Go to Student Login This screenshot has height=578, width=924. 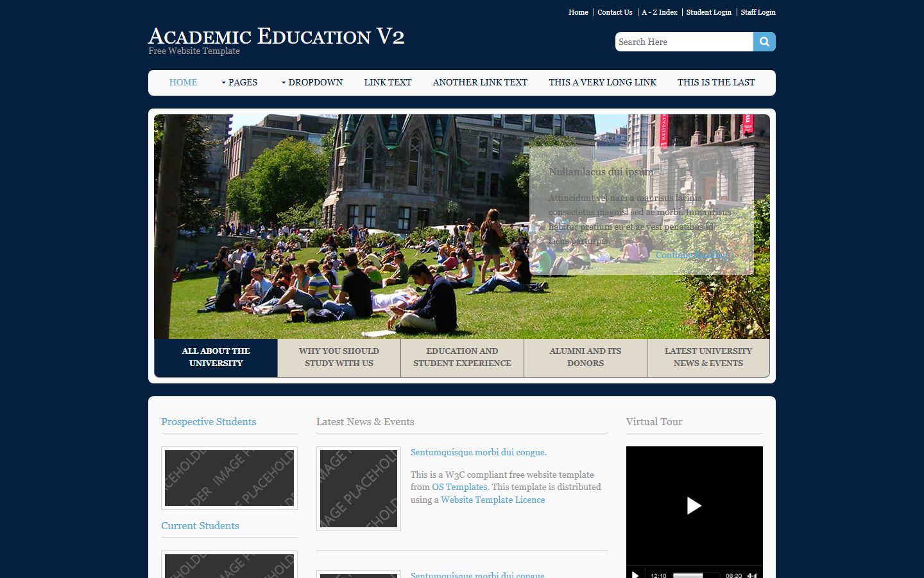click(x=709, y=12)
